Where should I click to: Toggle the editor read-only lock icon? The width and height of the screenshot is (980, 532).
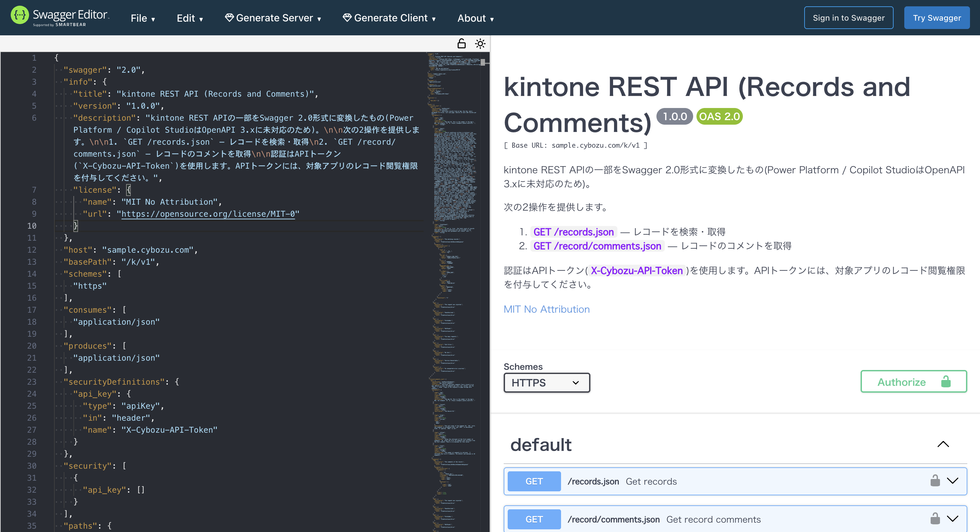(461, 44)
